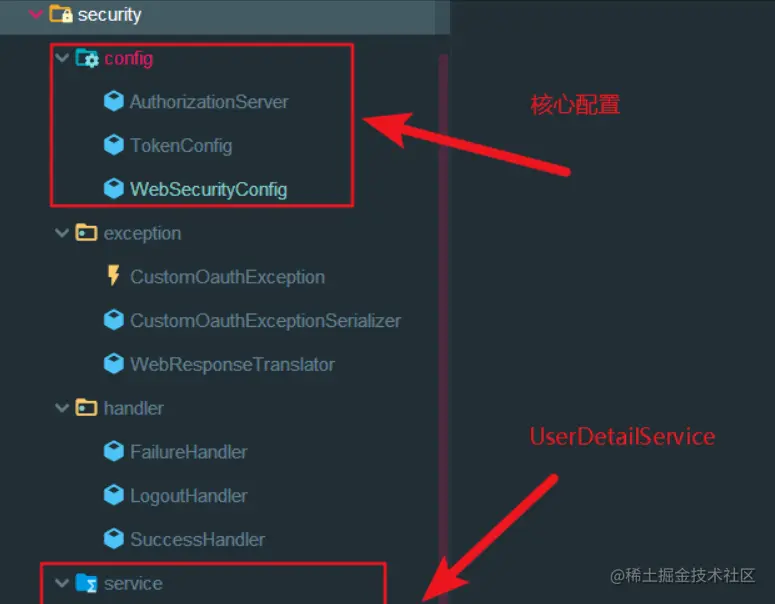775x604 pixels.
Task: Collapse the service folder arrow
Action: pos(62,582)
